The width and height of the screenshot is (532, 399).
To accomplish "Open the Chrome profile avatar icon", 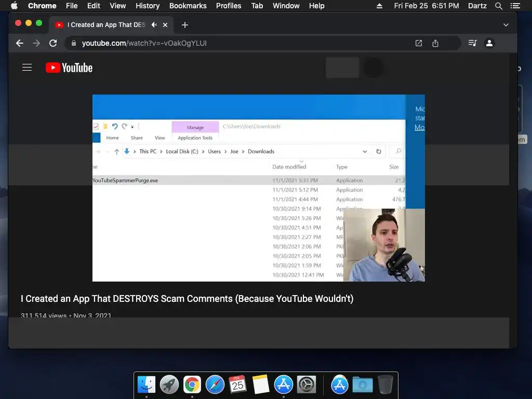I will point(489,43).
